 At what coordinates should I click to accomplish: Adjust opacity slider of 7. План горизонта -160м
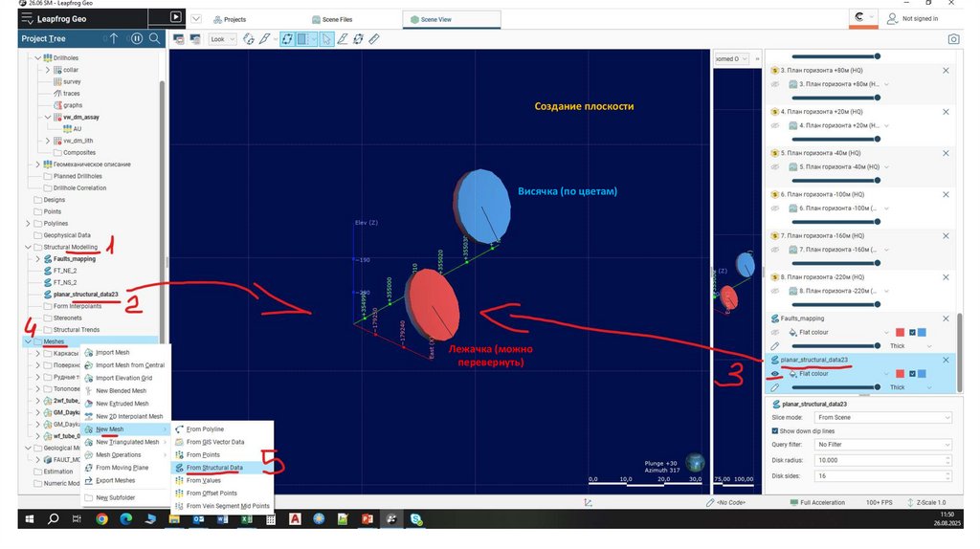click(x=835, y=263)
